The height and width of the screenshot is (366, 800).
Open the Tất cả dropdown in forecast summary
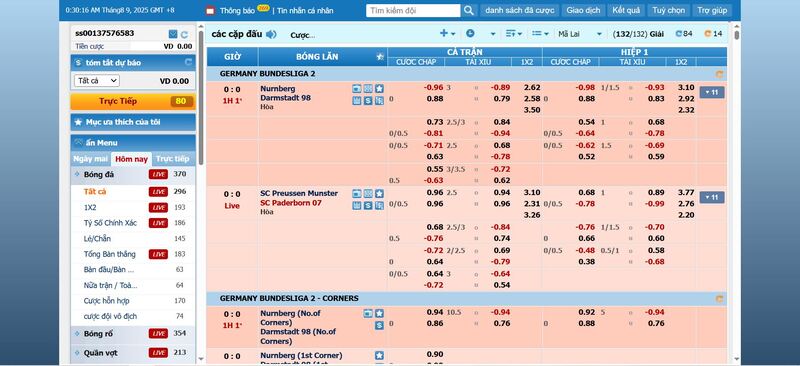pos(96,81)
